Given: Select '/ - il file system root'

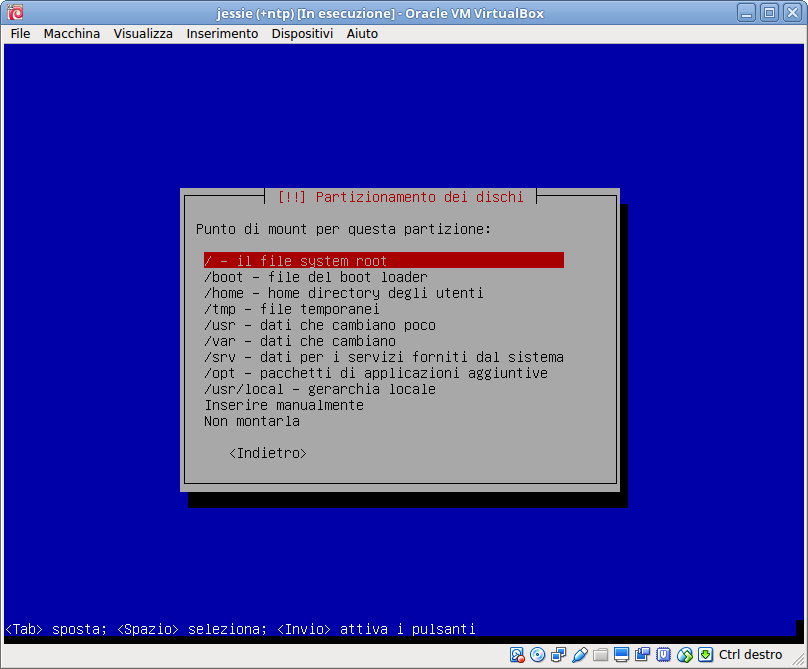Looking at the screenshot, I should 383,261.
